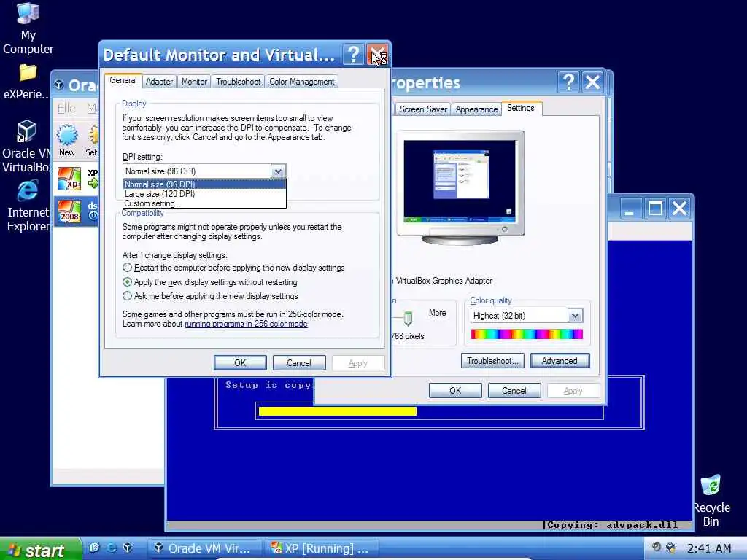Minimize the XP virtual machine window
747x560 pixels.
tap(630, 208)
